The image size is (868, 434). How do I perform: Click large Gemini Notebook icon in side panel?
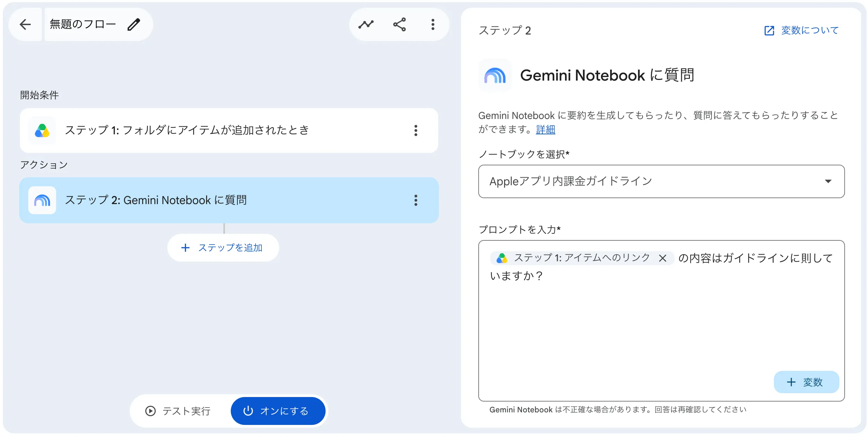pyautogui.click(x=495, y=75)
